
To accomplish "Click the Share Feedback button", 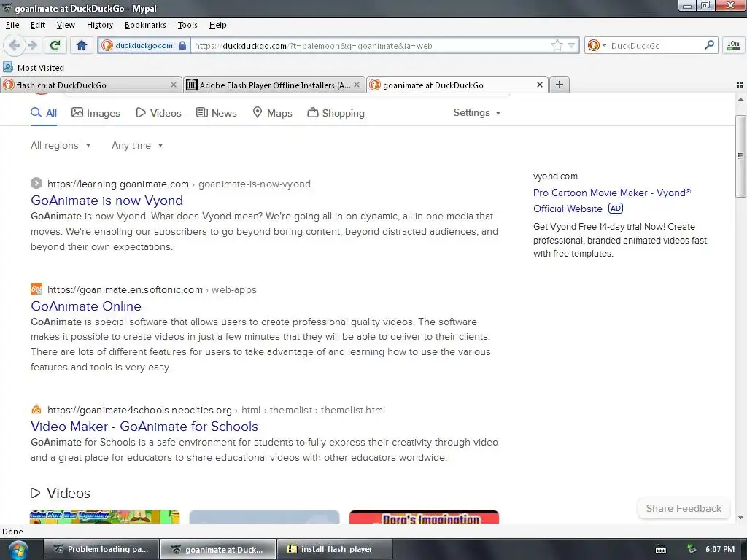I will coord(684,508).
